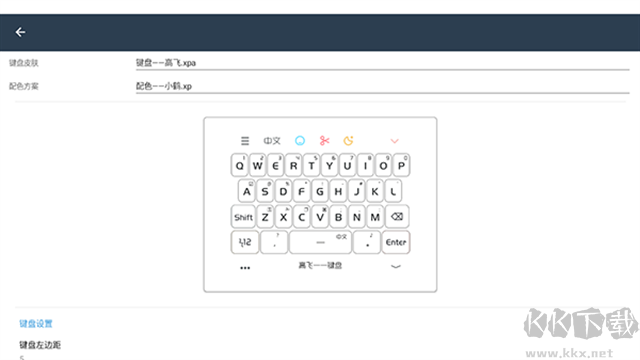Viewport: 640px width, 360px height.
Task: Tap the orange moon theme icon
Action: [348, 141]
